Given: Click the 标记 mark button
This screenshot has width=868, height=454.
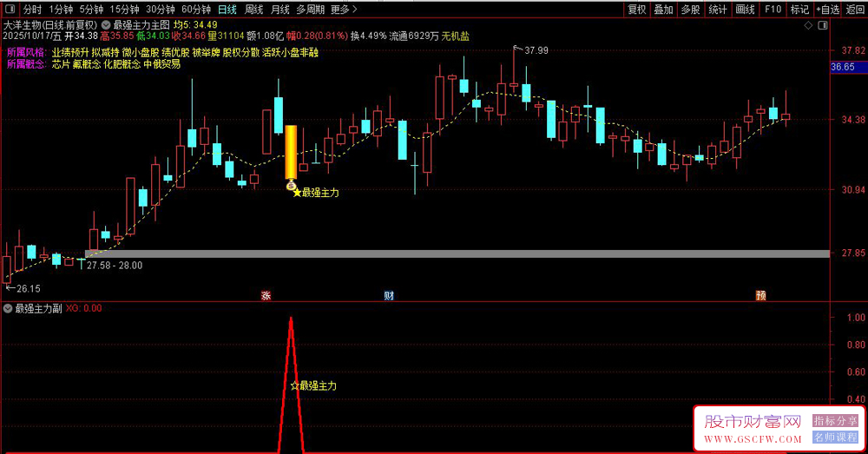Looking at the screenshot, I should tap(799, 9).
